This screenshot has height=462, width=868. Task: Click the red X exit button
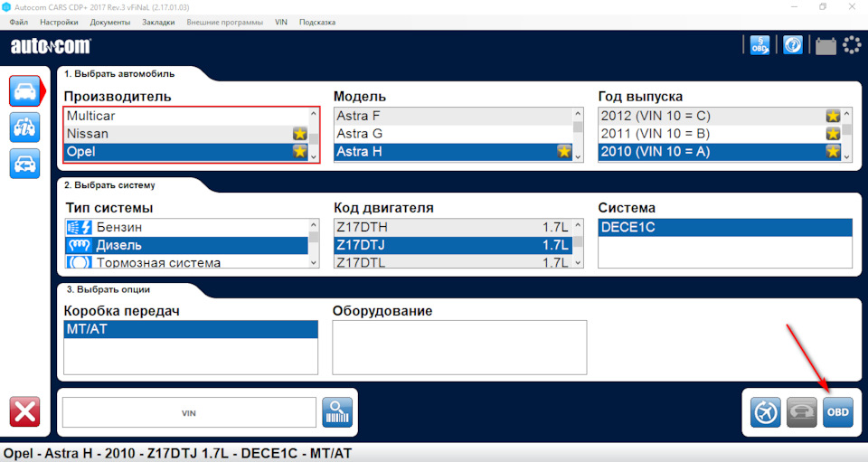pos(25,411)
